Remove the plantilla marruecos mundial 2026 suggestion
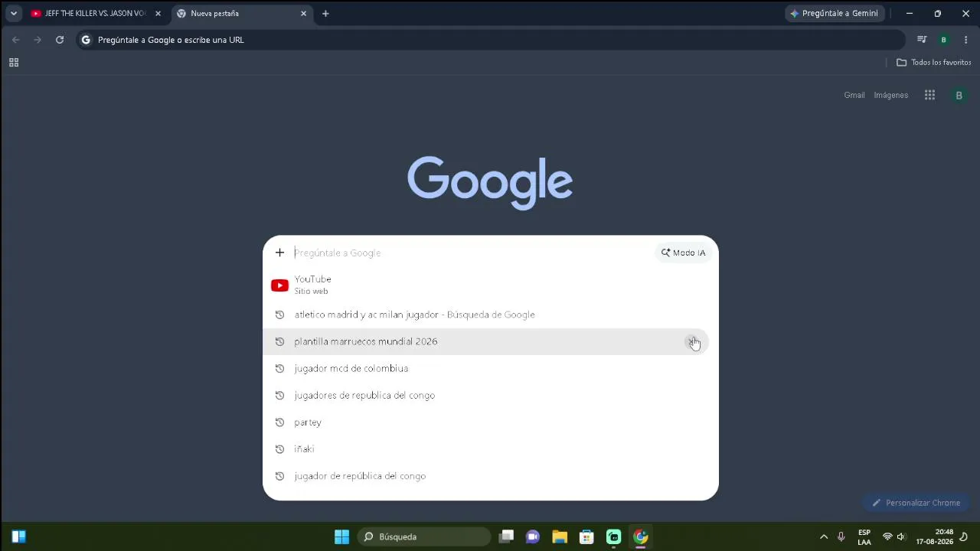Viewport: 980px width, 551px height. click(x=693, y=341)
